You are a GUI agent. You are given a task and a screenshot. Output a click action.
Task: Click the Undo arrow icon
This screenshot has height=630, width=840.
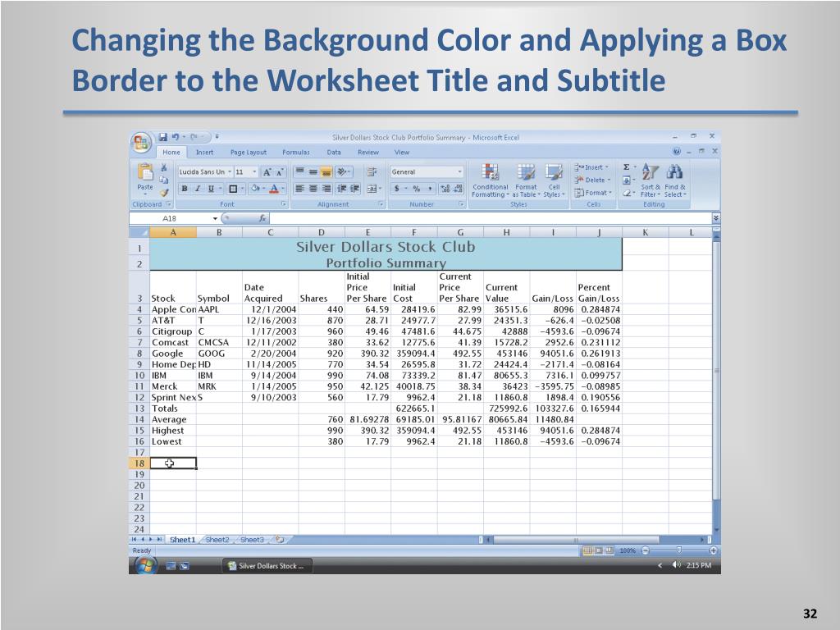pos(175,137)
